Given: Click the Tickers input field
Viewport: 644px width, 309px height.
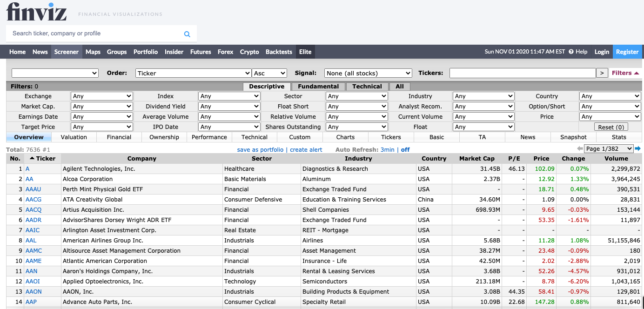Looking at the screenshot, I should coord(522,73).
